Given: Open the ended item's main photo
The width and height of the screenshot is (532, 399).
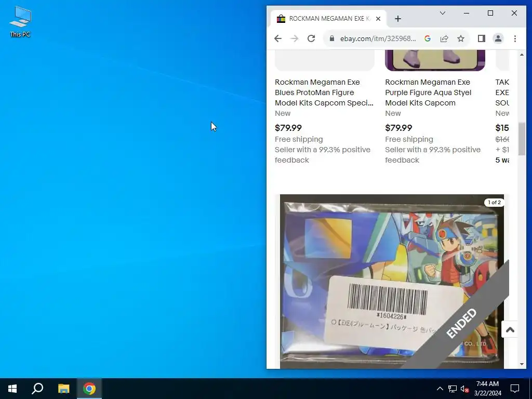Looking at the screenshot, I should pos(392,281).
